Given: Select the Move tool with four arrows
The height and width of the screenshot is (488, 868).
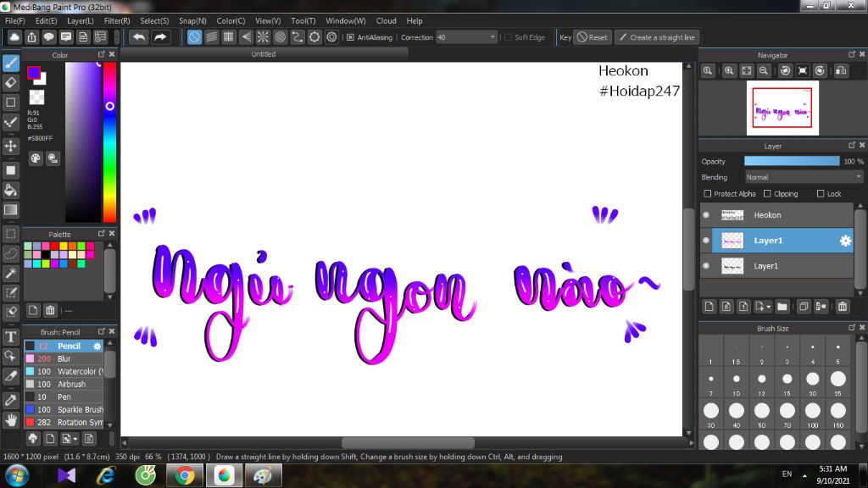Looking at the screenshot, I should pos(10,146).
